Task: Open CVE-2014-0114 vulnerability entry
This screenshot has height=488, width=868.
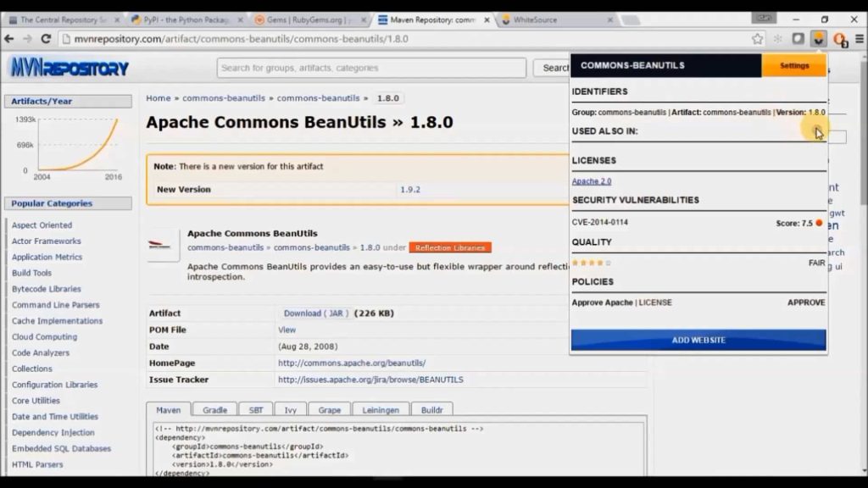Action: pos(599,222)
